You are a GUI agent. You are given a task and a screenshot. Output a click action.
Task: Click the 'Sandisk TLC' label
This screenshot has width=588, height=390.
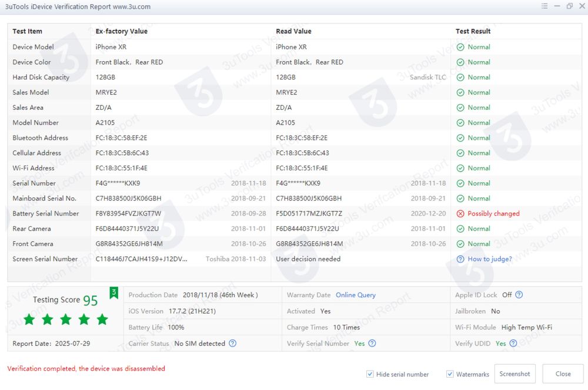(428, 77)
